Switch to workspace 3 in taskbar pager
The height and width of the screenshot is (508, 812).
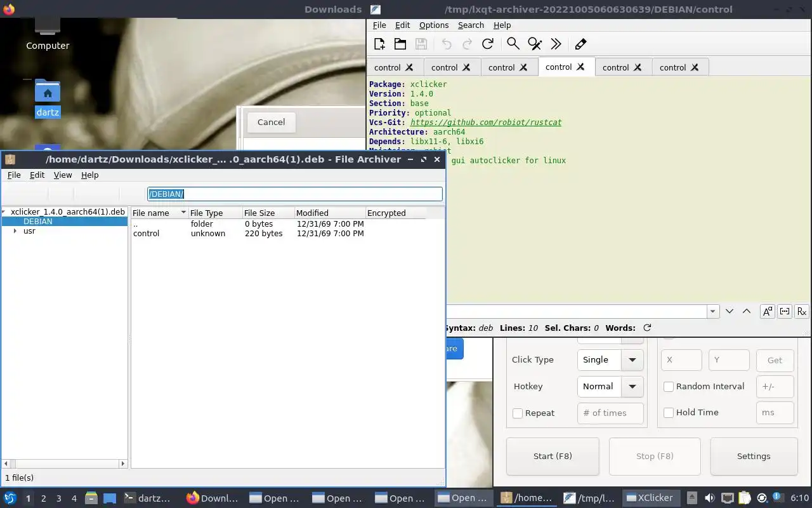coord(59,498)
